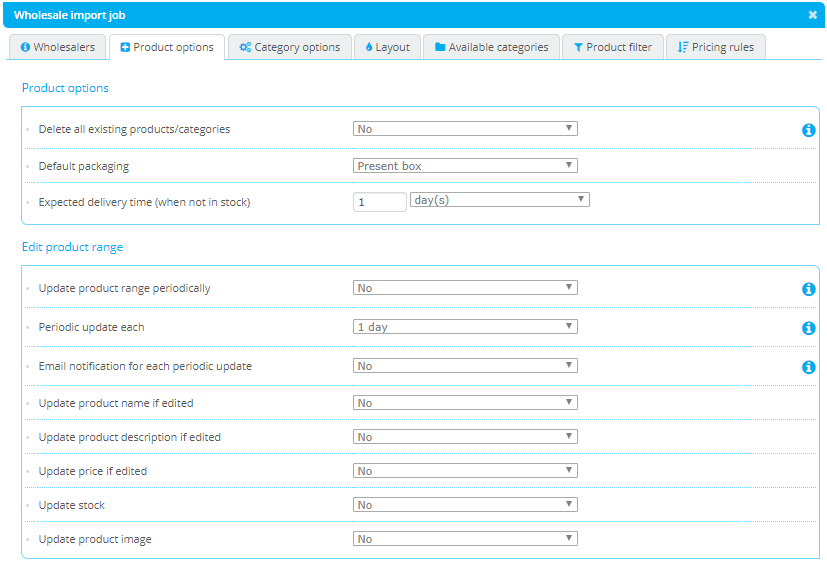This screenshot has height=567, width=827.
Task: Expand the Update product image dropdown
Action: (x=465, y=539)
